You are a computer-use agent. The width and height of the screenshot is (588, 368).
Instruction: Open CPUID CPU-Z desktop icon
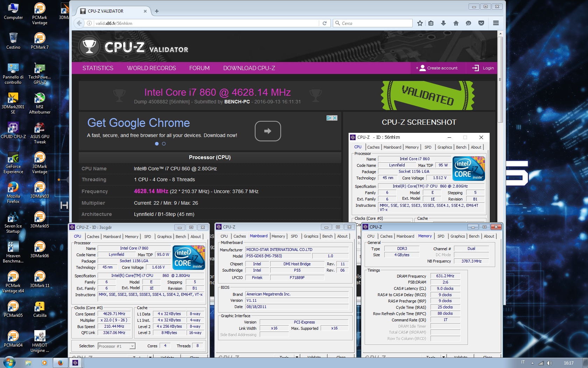(13, 130)
